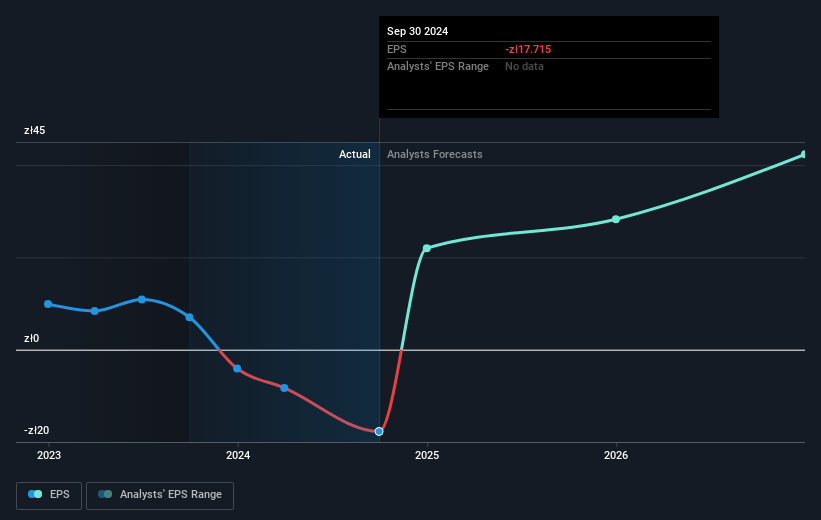Click the 2023 axis label

(49, 455)
